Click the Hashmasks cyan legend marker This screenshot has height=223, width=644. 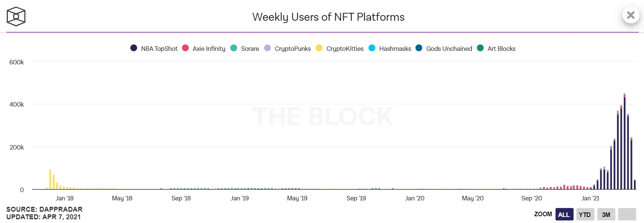click(x=372, y=48)
